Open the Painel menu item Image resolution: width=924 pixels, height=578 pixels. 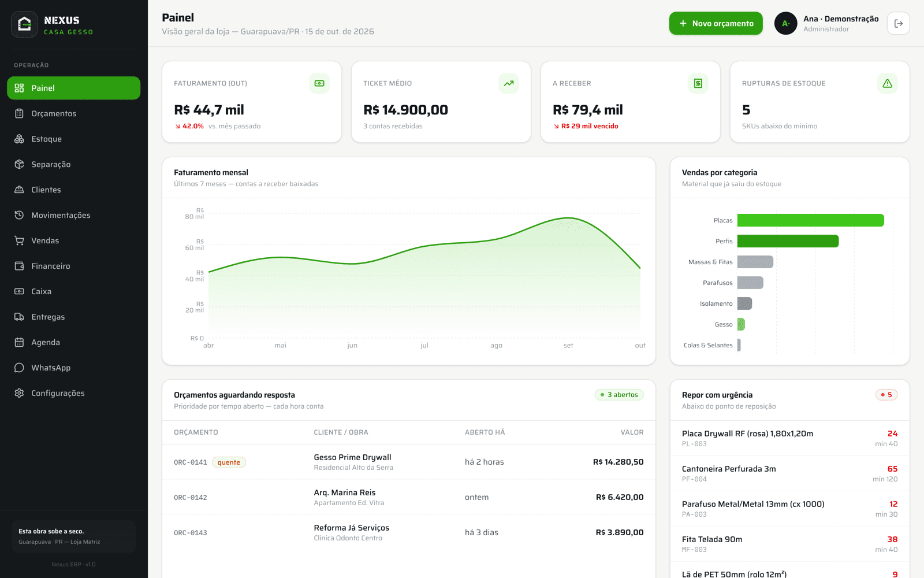pos(73,88)
